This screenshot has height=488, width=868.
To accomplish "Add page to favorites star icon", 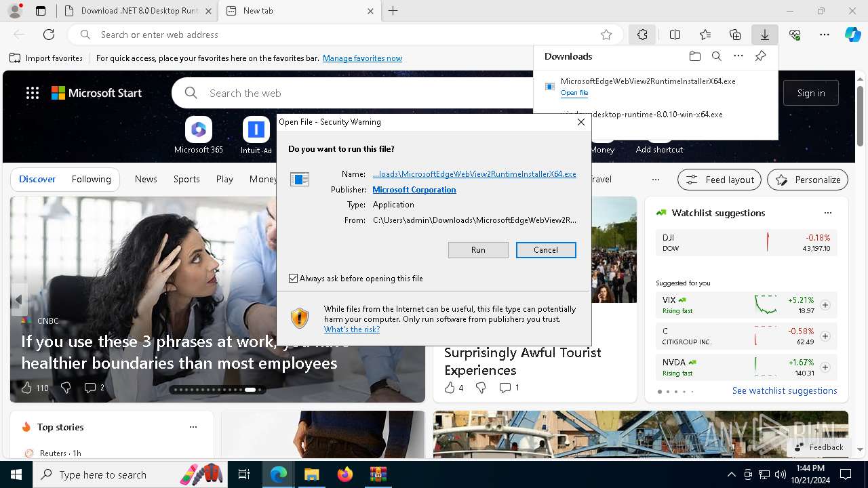I will click(606, 35).
